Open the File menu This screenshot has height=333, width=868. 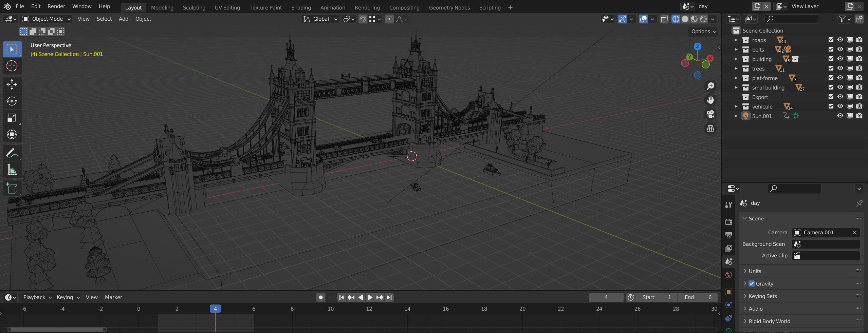tap(20, 6)
